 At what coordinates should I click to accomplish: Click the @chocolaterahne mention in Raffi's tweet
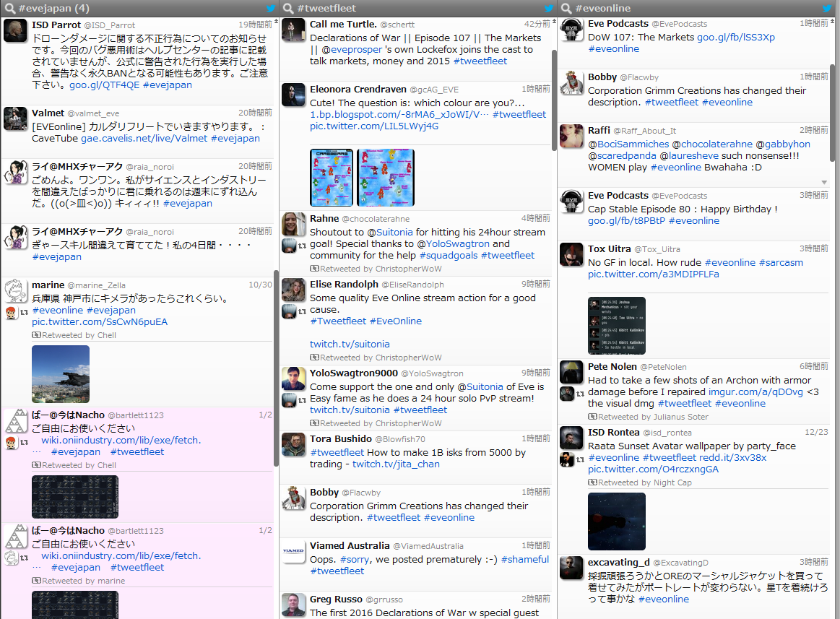click(712, 144)
